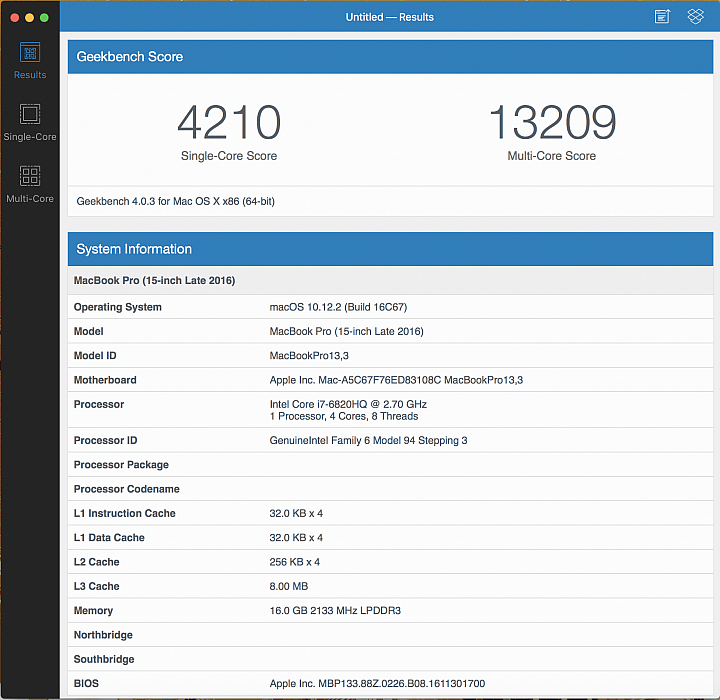
Task: Select GenuineIntel Family 6 Model 94 value
Action: [368, 440]
